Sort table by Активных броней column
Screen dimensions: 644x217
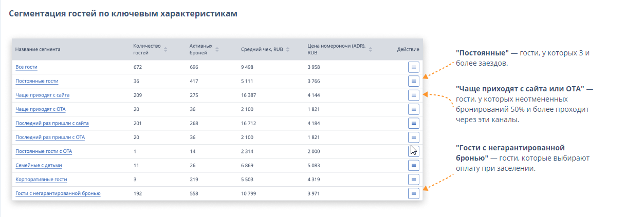tap(217, 49)
